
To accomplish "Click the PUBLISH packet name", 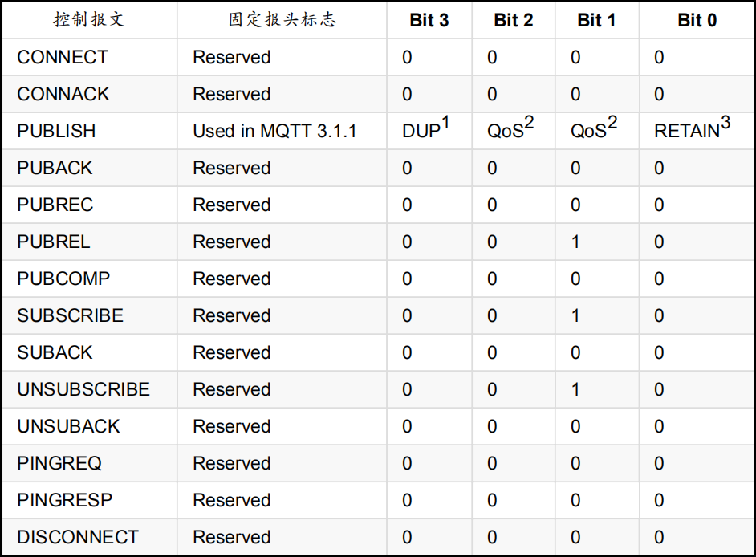I will coord(56,132).
